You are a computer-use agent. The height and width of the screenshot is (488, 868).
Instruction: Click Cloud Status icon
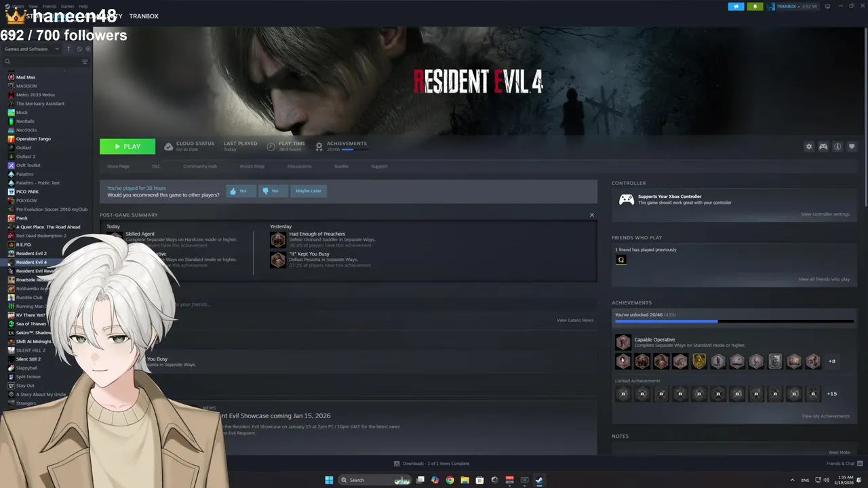168,146
